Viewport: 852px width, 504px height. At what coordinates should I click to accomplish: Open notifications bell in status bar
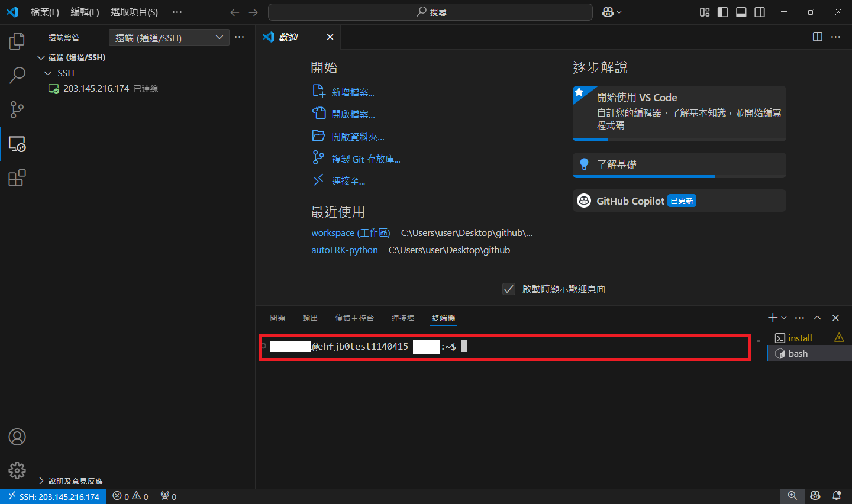click(837, 496)
